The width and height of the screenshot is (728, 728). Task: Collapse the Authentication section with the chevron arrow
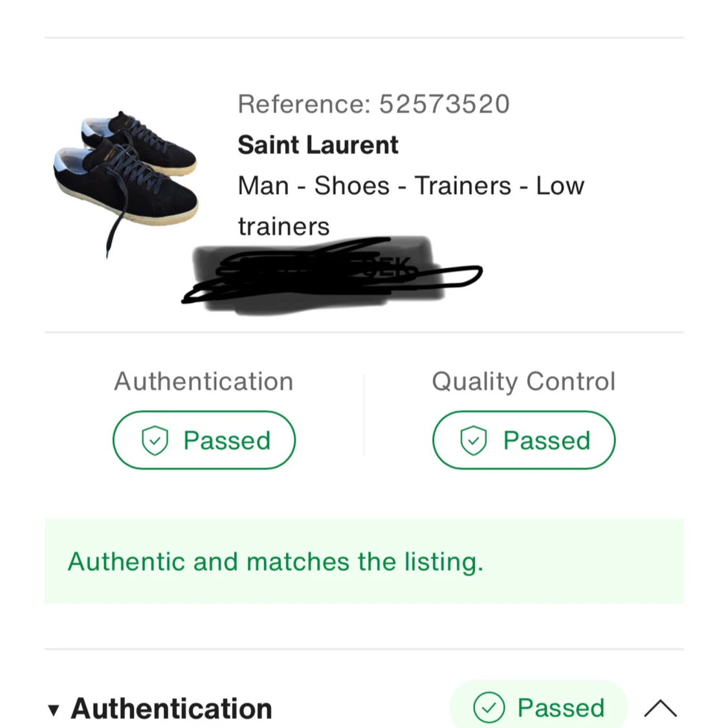[660, 709]
